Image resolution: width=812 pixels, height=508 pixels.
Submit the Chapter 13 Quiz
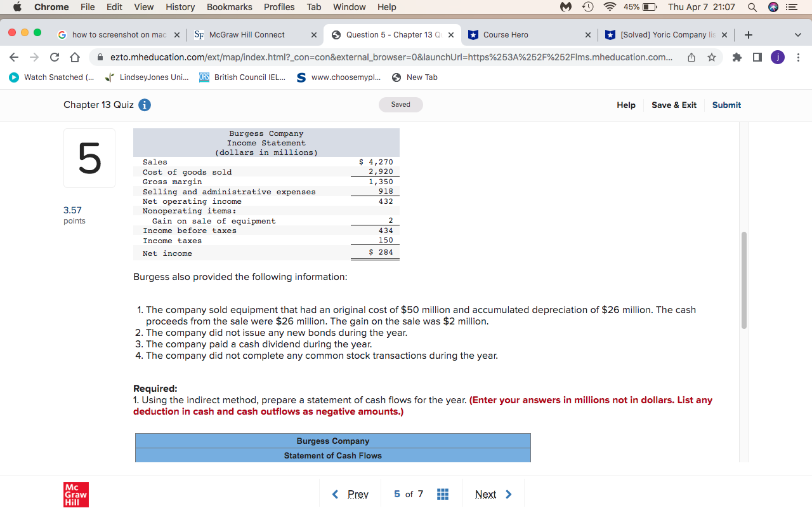(x=726, y=105)
